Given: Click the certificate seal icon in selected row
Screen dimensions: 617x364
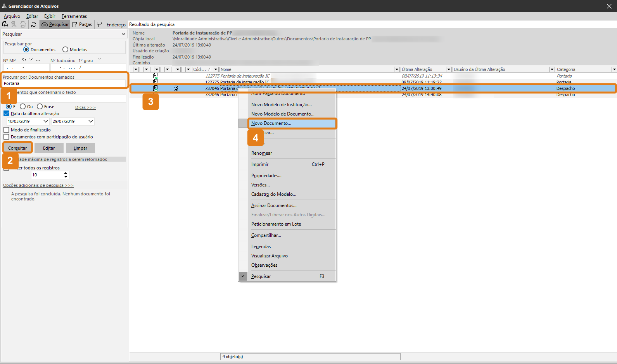Looking at the screenshot, I should pos(176,88).
